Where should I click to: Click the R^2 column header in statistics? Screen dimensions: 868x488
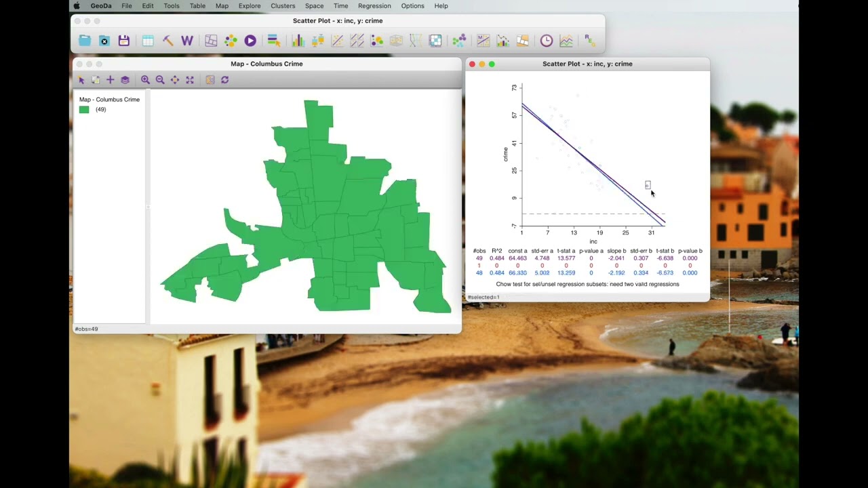497,251
